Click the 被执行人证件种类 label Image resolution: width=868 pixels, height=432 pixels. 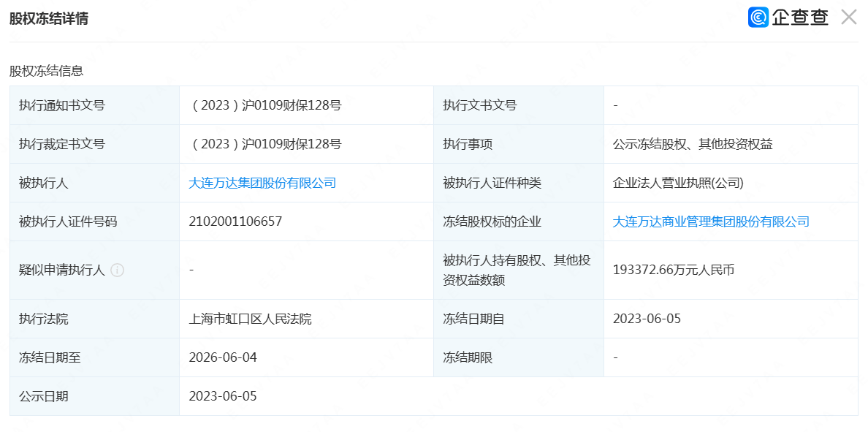492,183
